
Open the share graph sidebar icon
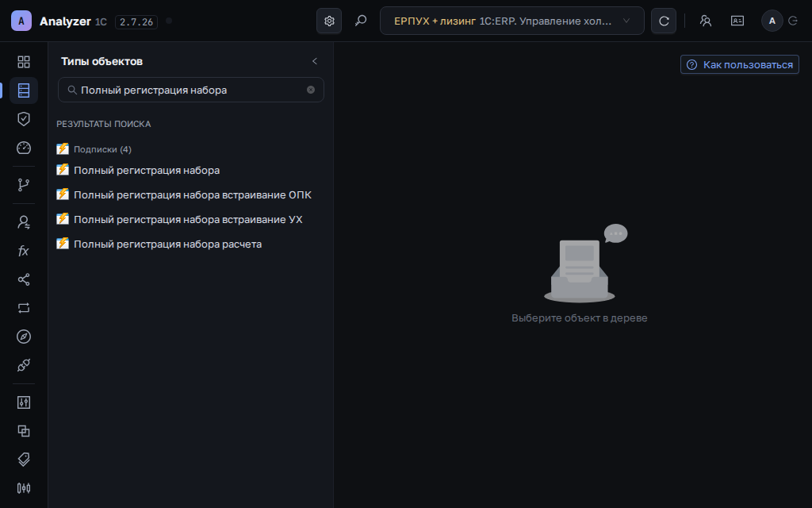point(24,279)
